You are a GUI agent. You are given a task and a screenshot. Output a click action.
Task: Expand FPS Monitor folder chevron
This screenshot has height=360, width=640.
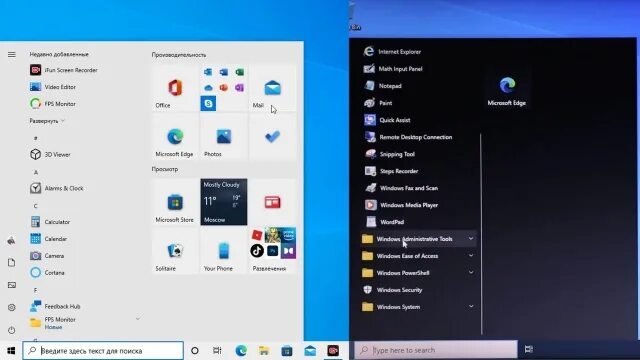pos(138,318)
